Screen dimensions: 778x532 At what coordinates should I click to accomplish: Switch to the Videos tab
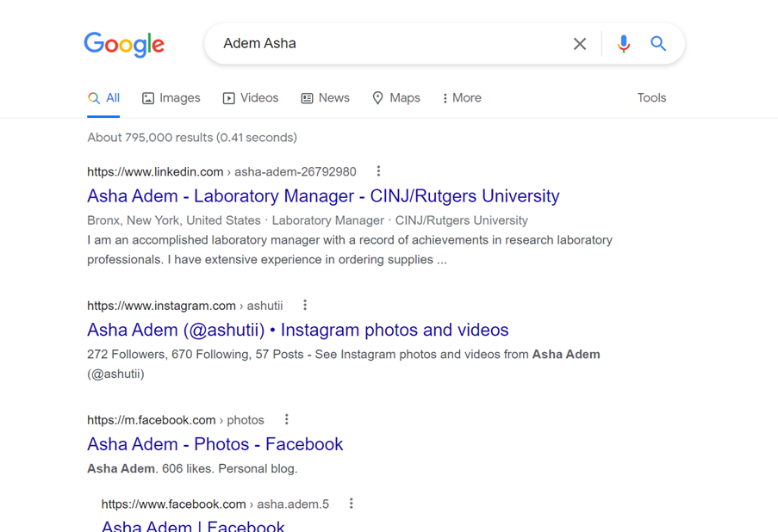pos(251,98)
